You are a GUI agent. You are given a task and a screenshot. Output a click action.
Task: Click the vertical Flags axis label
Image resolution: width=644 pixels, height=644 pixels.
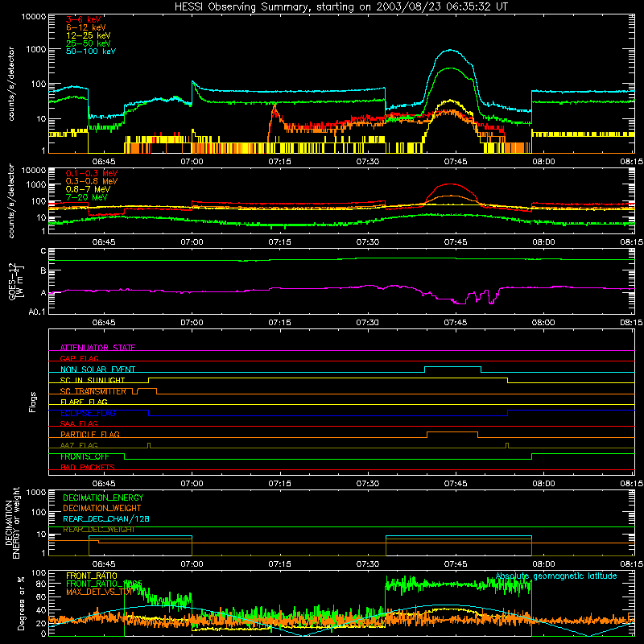(x=32, y=402)
